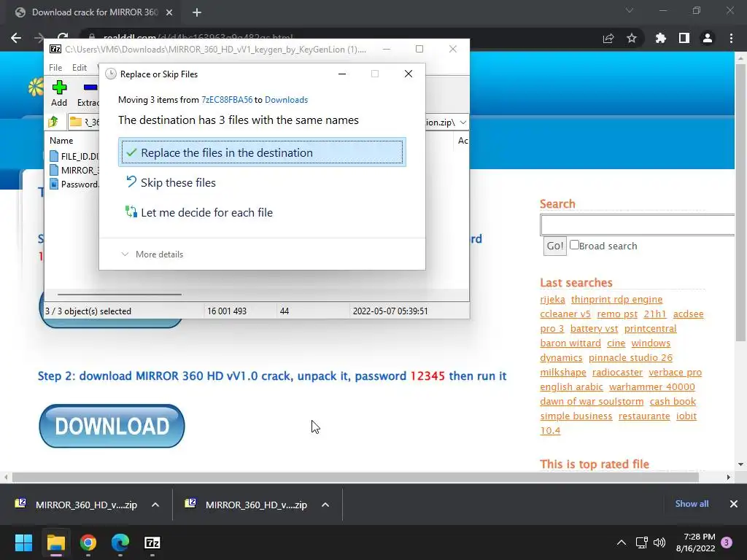The height and width of the screenshot is (560, 747).
Task: Open Chrome three-dot menu
Action: pos(731,38)
